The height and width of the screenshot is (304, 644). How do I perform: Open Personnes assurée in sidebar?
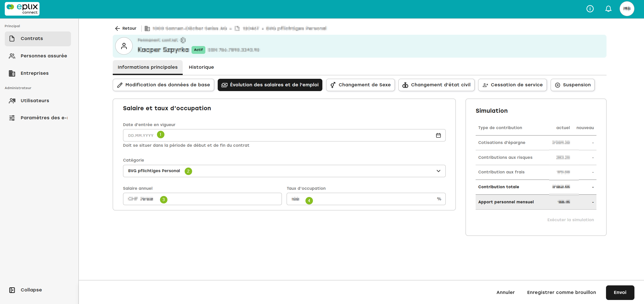38,56
